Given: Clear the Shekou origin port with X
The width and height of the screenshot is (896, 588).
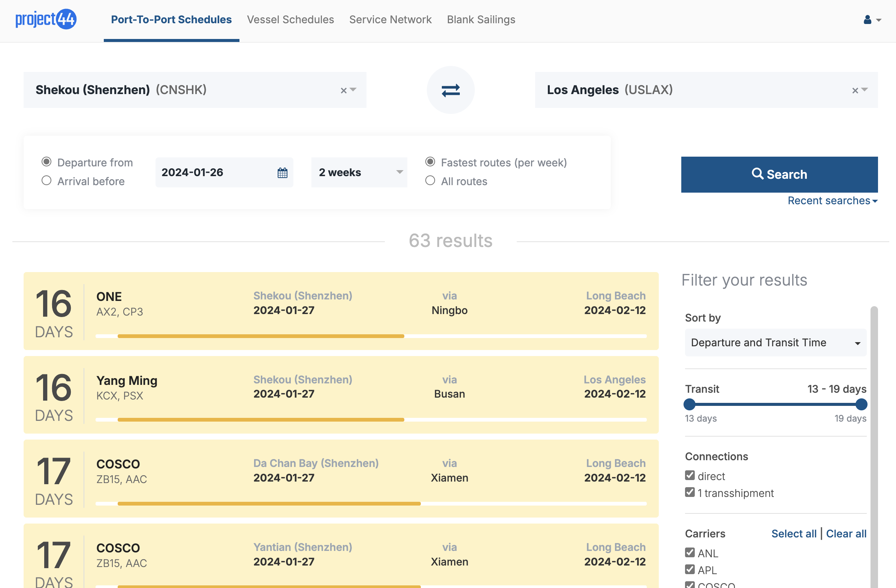Looking at the screenshot, I should point(343,90).
